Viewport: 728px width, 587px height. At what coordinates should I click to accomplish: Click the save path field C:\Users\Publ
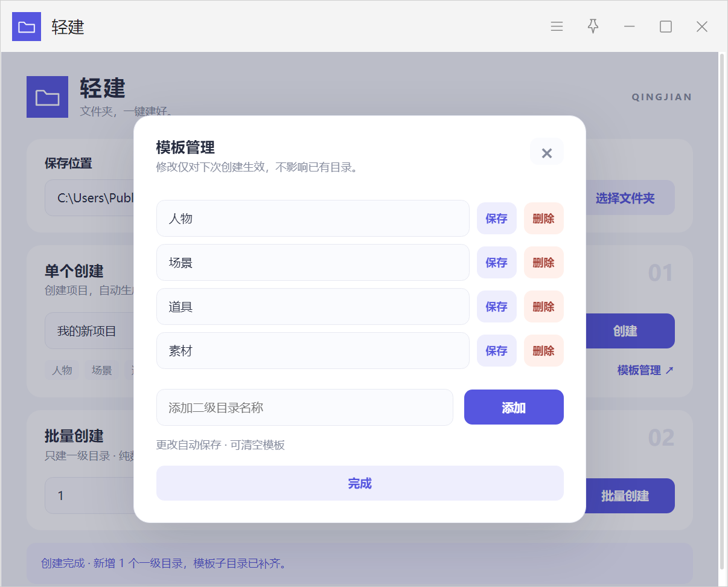coord(89,197)
